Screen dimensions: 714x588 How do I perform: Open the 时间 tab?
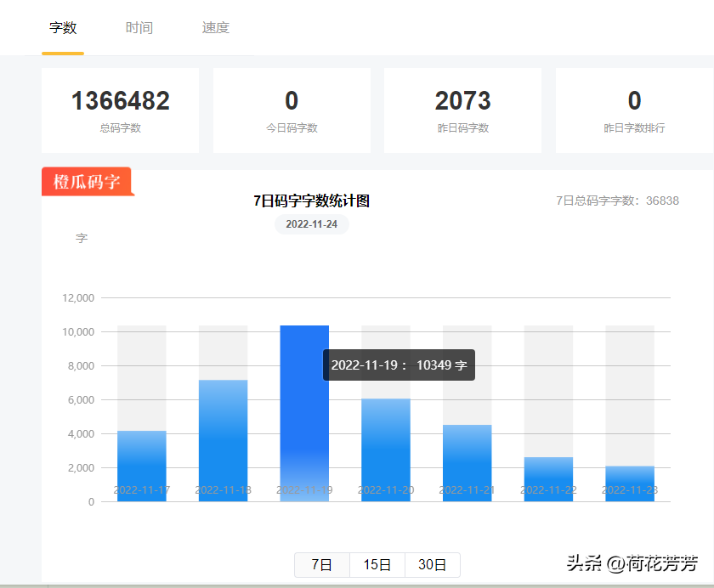pos(139,28)
